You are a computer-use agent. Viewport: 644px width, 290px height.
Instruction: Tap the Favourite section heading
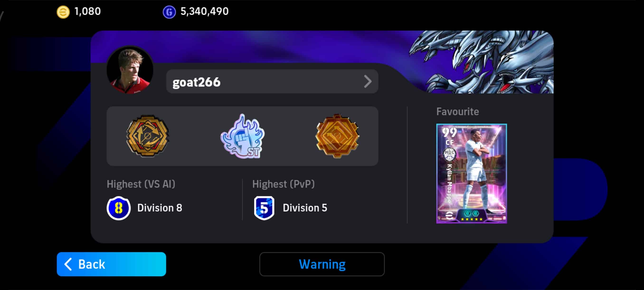tap(458, 111)
